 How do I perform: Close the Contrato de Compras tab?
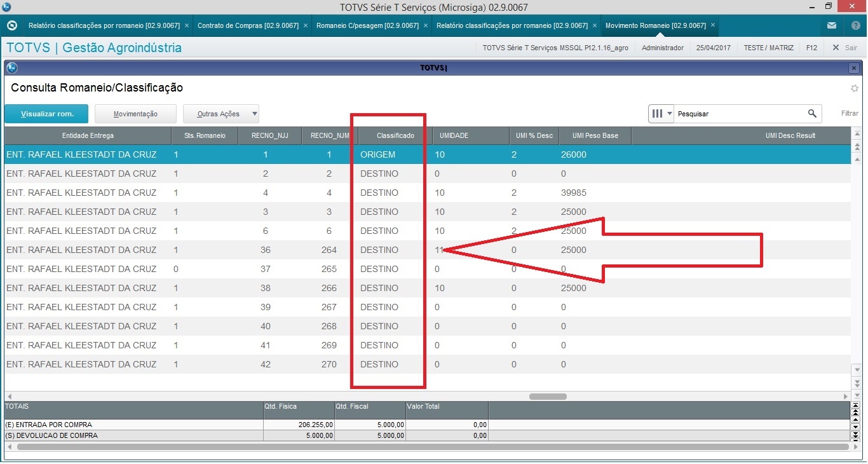[x=306, y=25]
